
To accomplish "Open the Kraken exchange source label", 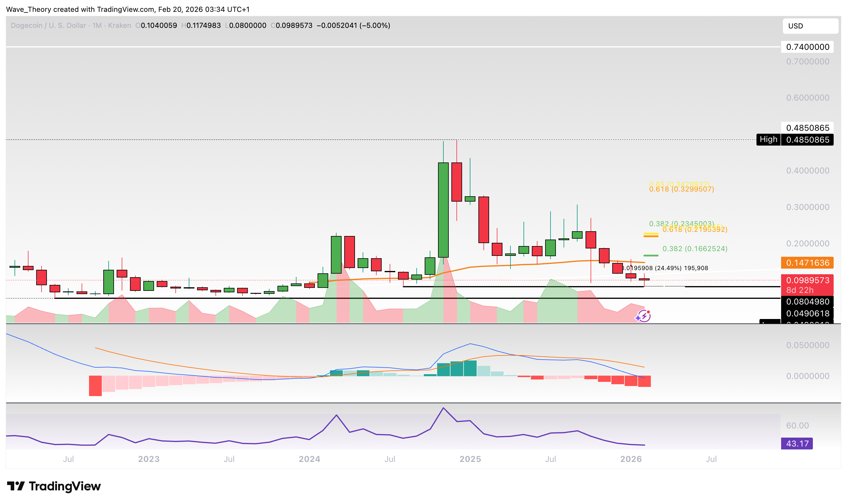I will 119,25.
